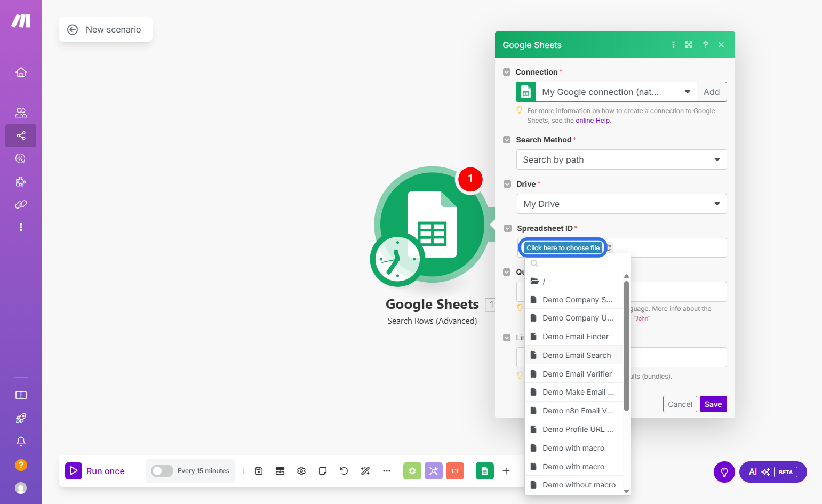Click the file list search field

pyautogui.click(x=578, y=263)
